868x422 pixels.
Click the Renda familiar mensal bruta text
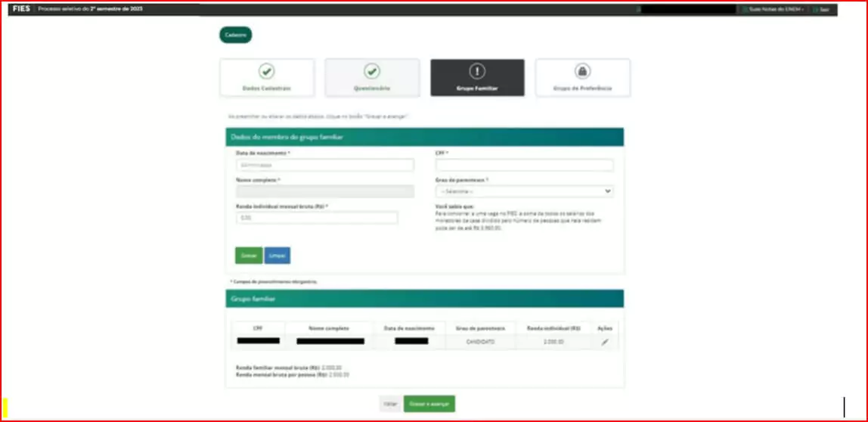point(289,368)
